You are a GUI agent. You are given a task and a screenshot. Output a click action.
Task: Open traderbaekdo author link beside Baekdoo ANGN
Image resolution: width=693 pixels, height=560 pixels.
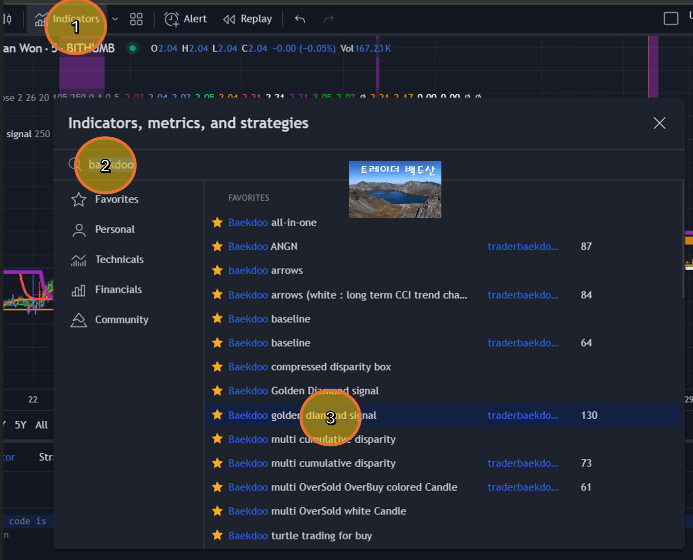click(523, 246)
